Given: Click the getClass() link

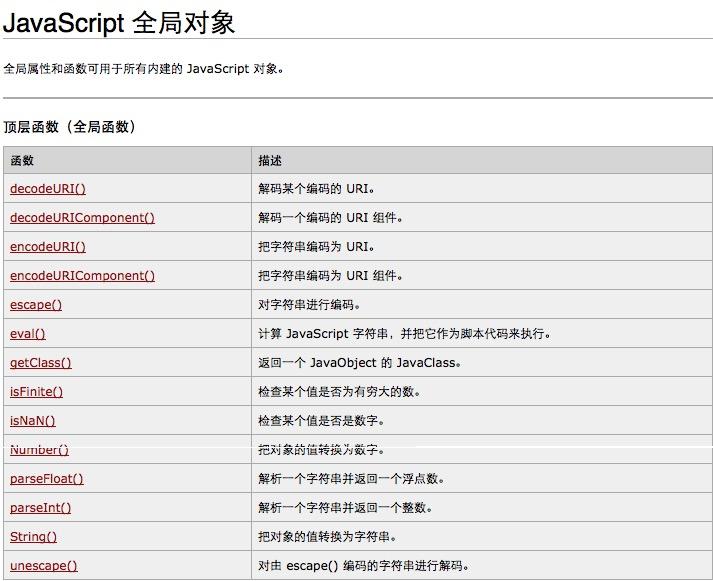Looking at the screenshot, I should pos(41,363).
